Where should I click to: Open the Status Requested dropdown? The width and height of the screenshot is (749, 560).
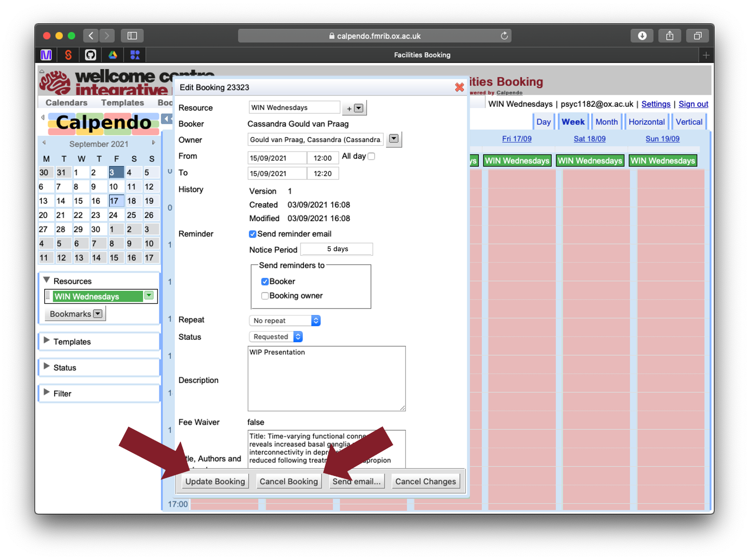point(276,337)
